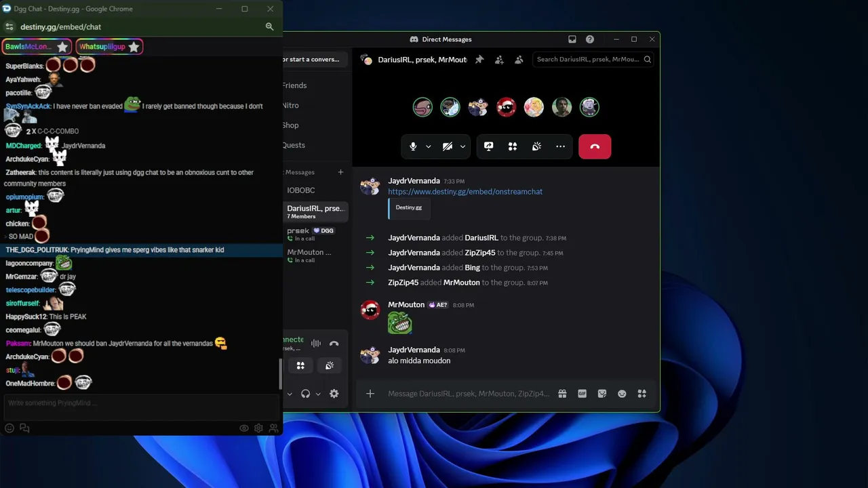Image resolution: width=868 pixels, height=488 pixels.
Task: Open output device options beside headphones
Action: coord(317,394)
